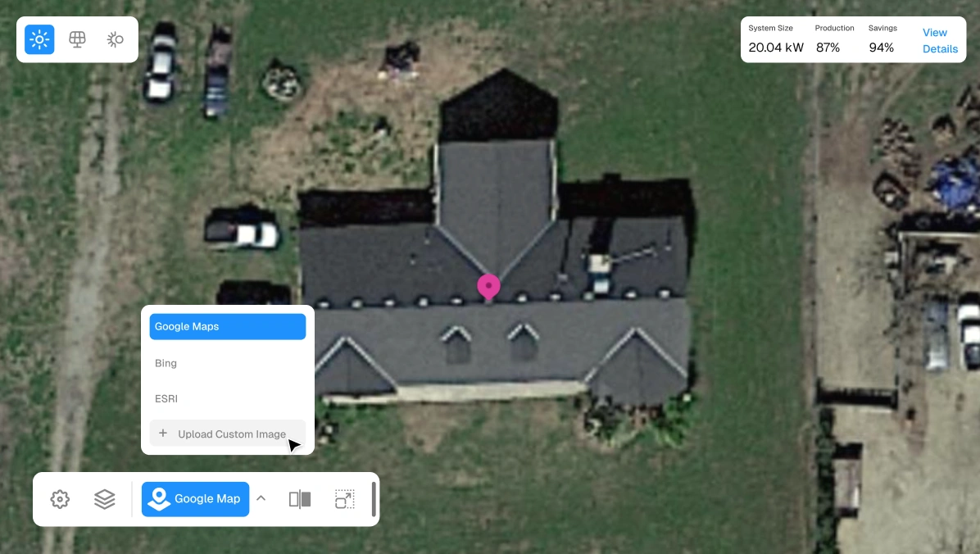Open the layers stack icon

pyautogui.click(x=104, y=499)
